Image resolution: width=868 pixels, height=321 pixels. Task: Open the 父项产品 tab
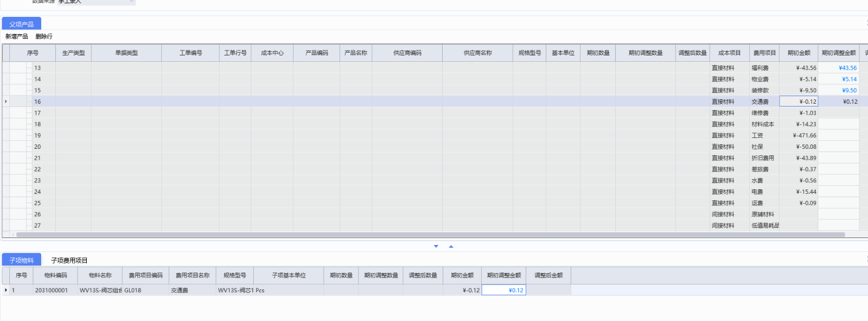21,24
